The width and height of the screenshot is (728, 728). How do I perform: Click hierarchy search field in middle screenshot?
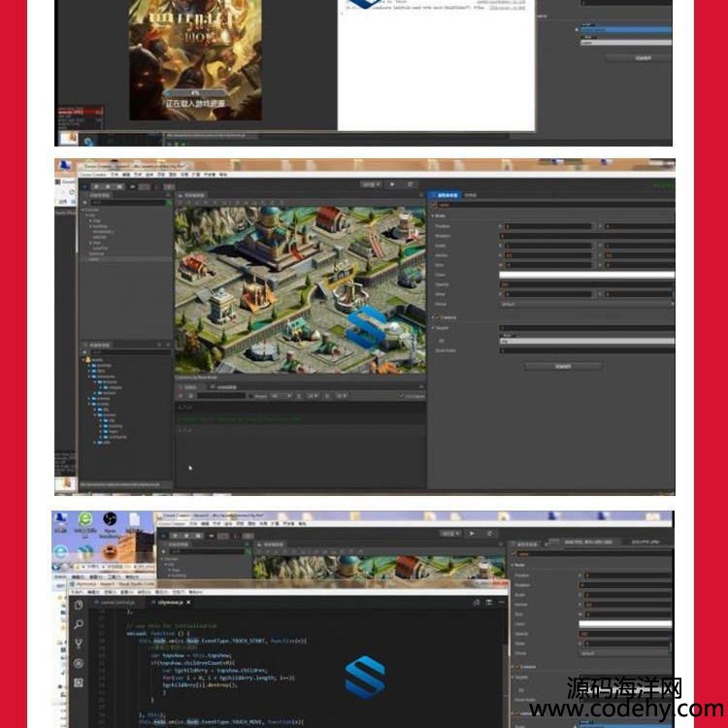pos(128,203)
